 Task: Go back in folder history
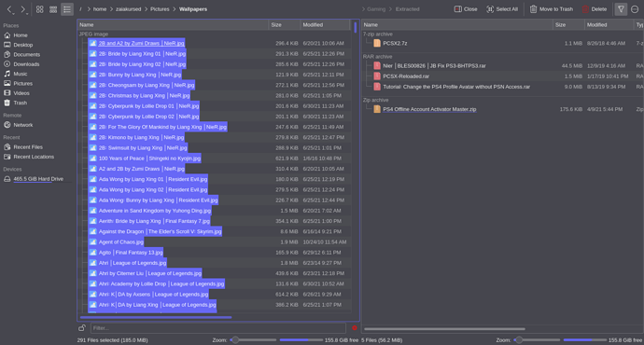click(x=10, y=9)
